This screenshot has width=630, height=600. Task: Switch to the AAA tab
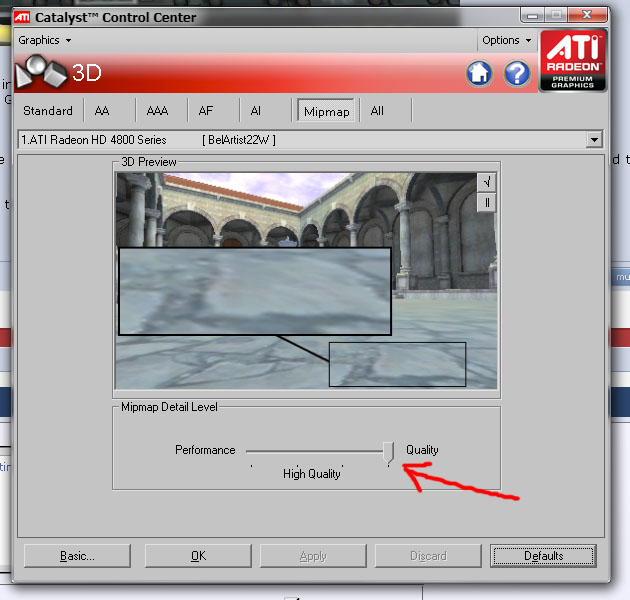[x=157, y=111]
